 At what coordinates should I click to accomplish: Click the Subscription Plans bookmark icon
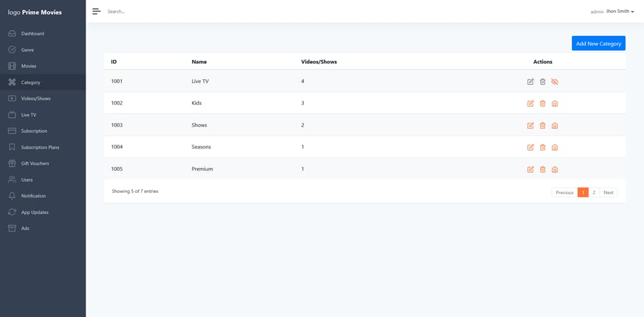(x=12, y=147)
